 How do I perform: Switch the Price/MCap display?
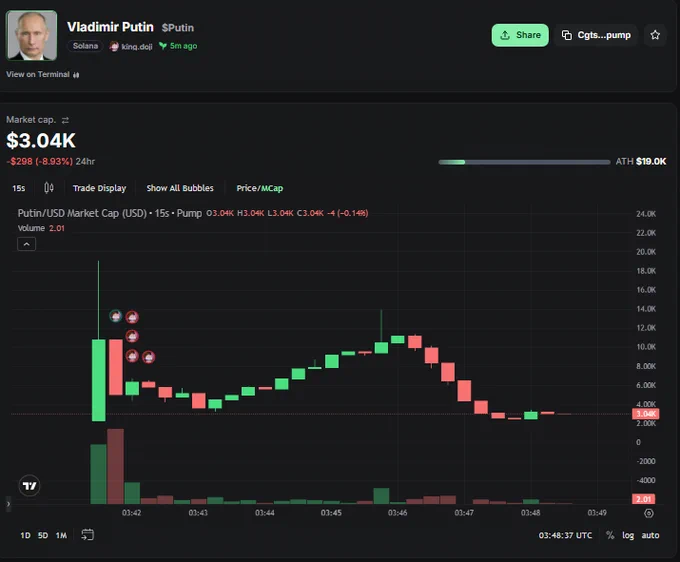(x=259, y=188)
